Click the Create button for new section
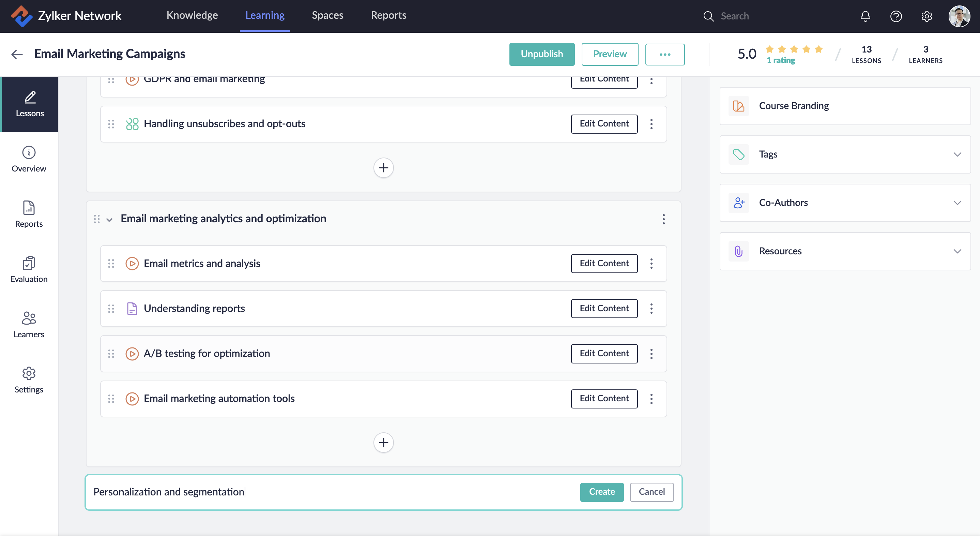 coord(601,491)
